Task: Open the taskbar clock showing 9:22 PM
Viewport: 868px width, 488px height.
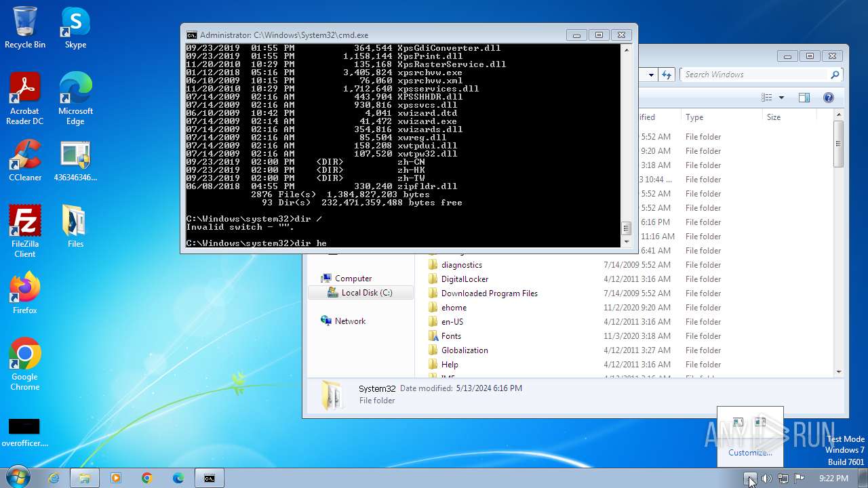Action: [x=833, y=479]
